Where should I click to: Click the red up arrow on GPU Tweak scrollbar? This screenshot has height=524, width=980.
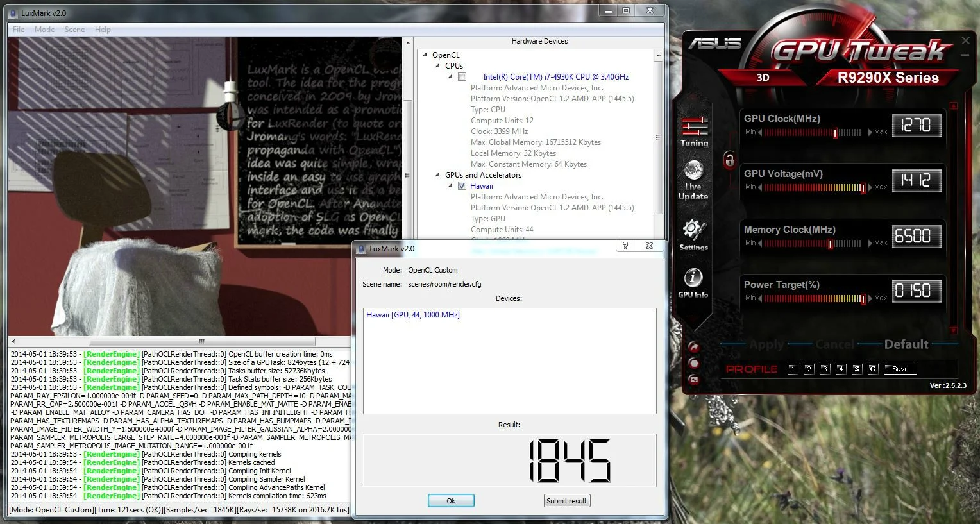click(954, 106)
